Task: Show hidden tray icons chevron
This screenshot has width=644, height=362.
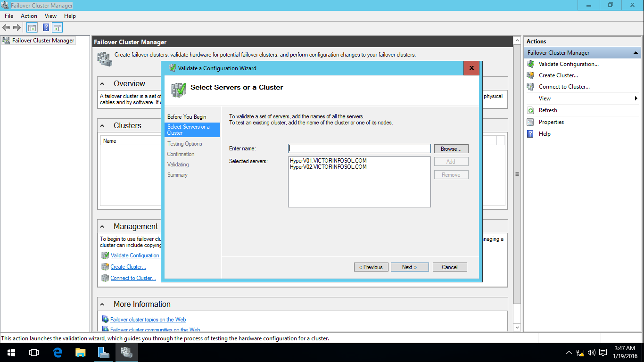Action: click(569, 353)
